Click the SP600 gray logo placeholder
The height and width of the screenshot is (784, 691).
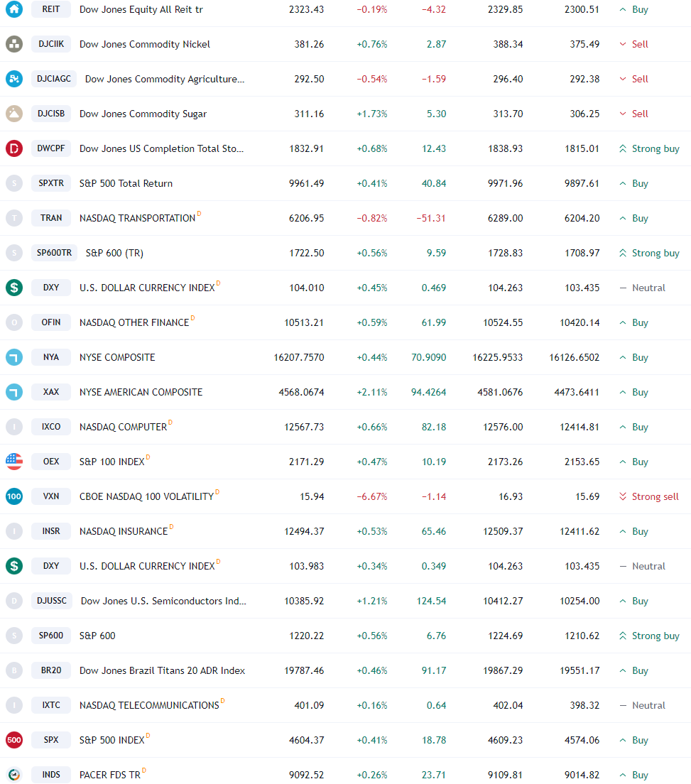[x=14, y=636]
